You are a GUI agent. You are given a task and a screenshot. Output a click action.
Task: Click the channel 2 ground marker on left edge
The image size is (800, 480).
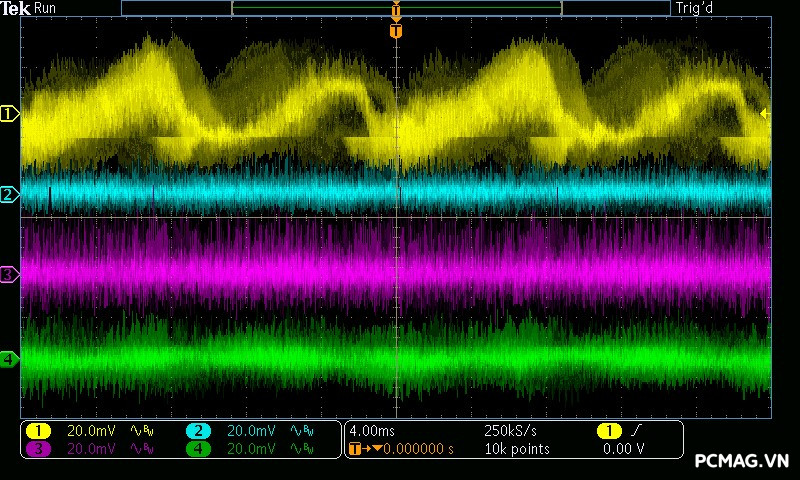coord(9,194)
